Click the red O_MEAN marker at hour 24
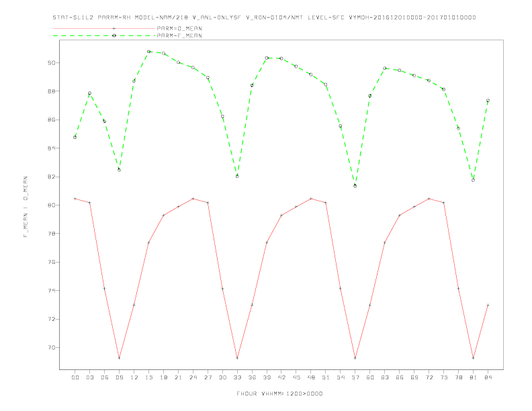Viewport: 532px width, 411px height. (193, 199)
